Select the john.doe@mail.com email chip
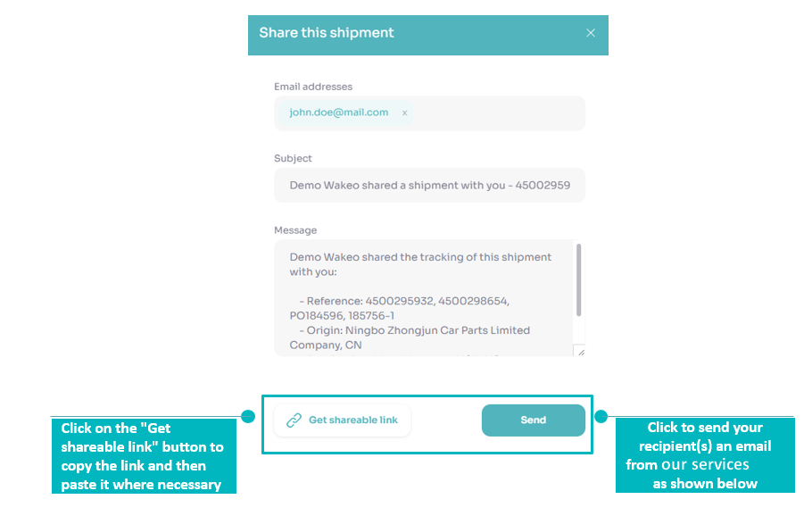The image size is (812, 516). pyautogui.click(x=338, y=112)
